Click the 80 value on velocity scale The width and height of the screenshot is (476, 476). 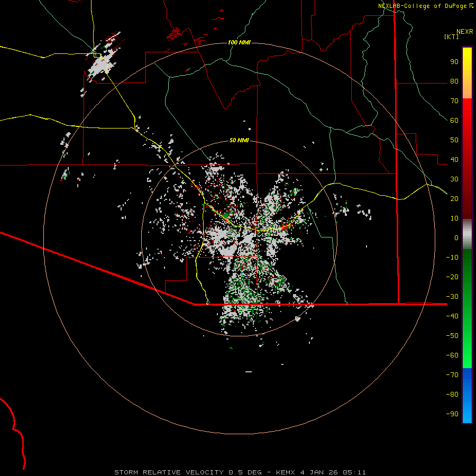[x=454, y=81]
